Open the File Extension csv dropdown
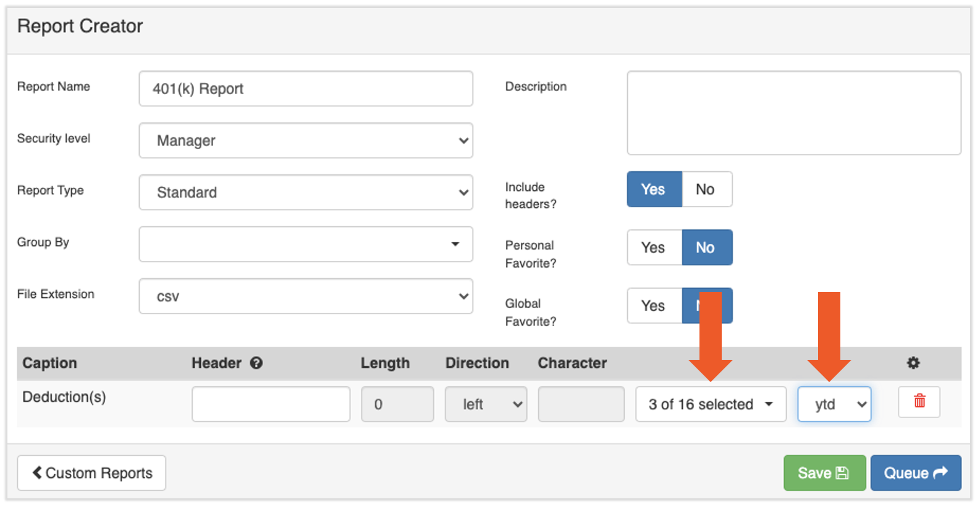 (305, 296)
